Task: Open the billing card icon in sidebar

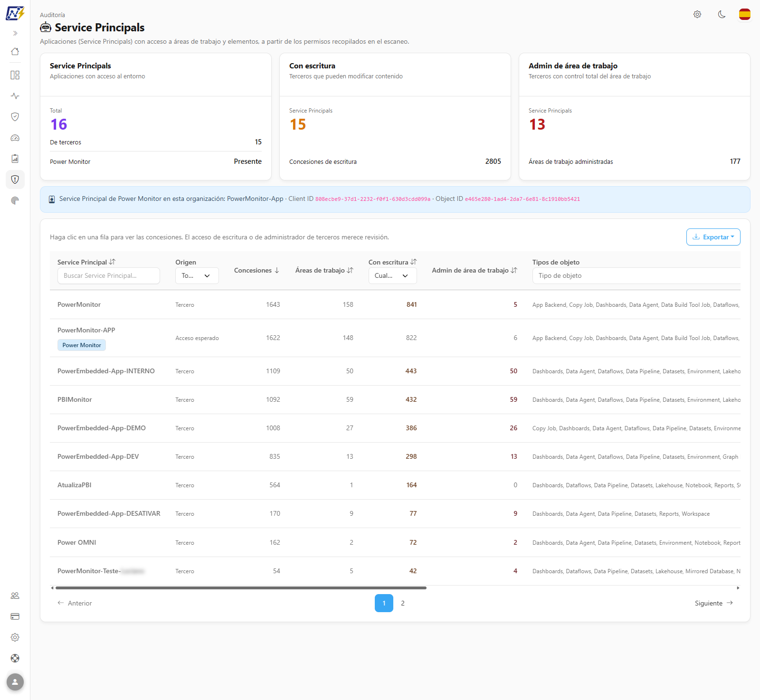Action: click(x=15, y=616)
